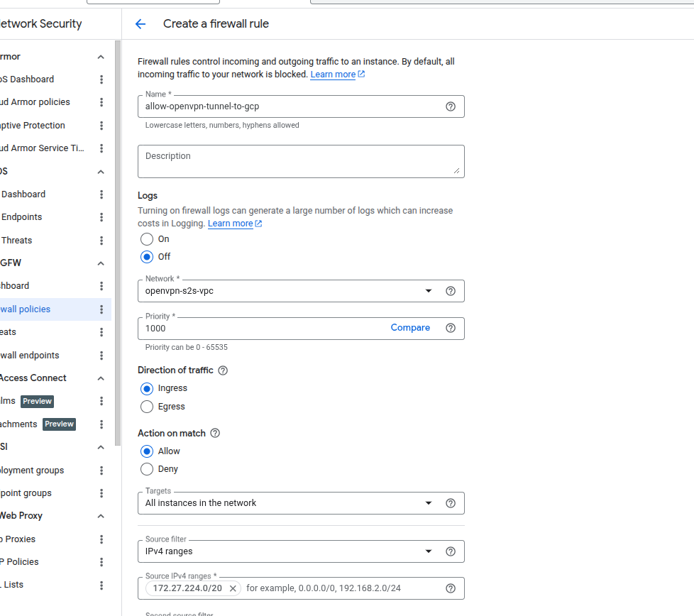This screenshot has width=694, height=616.
Task: Go back using the arrow beside Create a firewall rule
Action: [x=141, y=24]
